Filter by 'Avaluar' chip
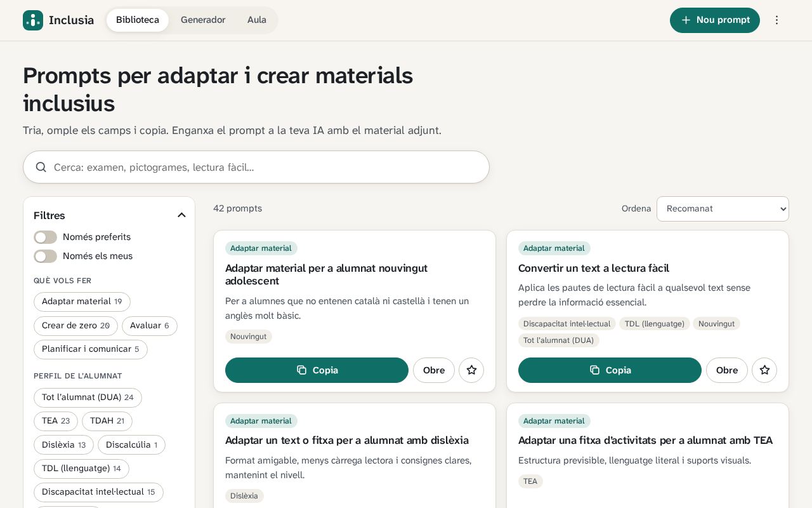The height and width of the screenshot is (508, 812). pos(150,326)
